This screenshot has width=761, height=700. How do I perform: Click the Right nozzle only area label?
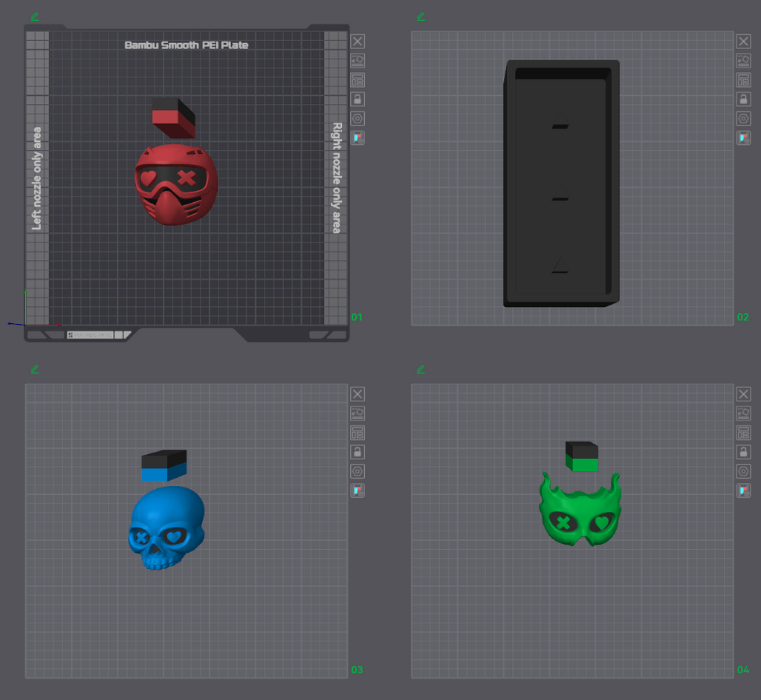(337, 178)
